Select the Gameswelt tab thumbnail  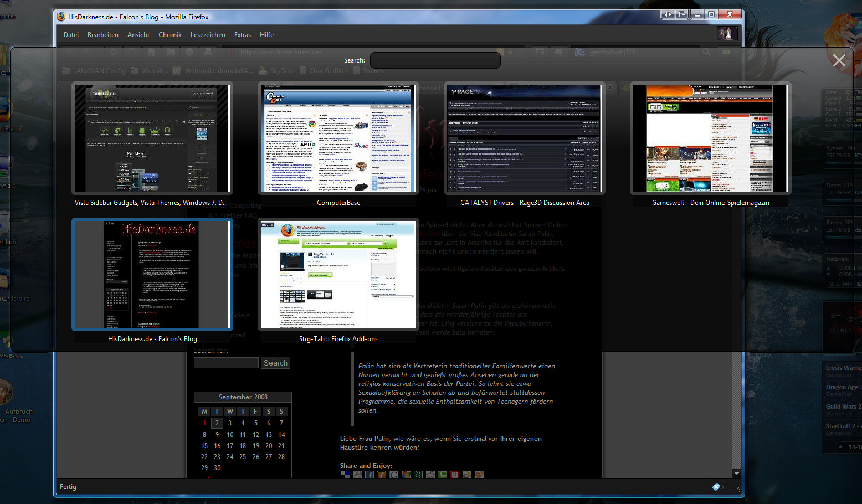click(711, 138)
